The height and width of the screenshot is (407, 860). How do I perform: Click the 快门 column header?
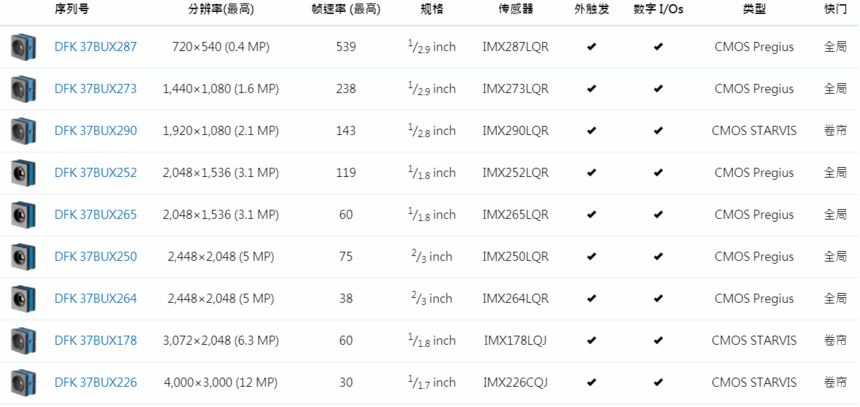[x=834, y=9]
